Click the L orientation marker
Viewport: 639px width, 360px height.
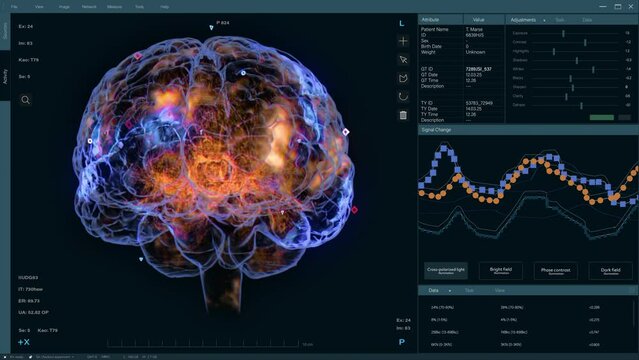pyautogui.click(x=402, y=23)
